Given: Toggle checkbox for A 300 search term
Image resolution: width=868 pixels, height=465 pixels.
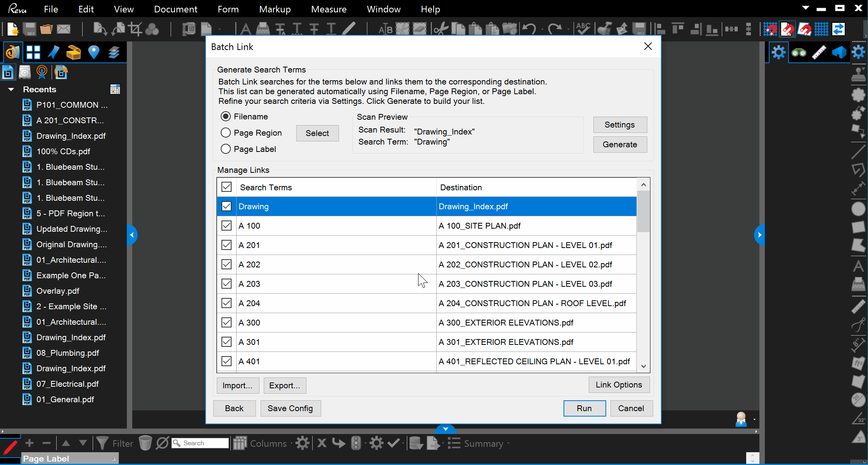Looking at the screenshot, I should pos(226,322).
